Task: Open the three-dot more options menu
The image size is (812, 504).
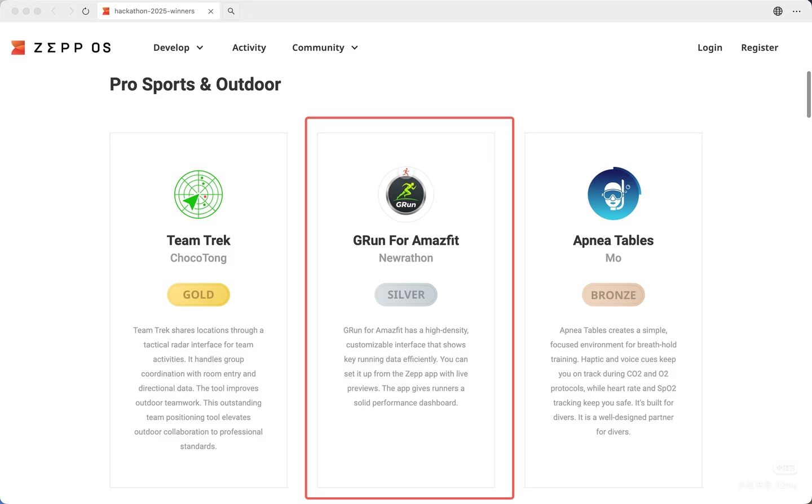Action: click(796, 11)
